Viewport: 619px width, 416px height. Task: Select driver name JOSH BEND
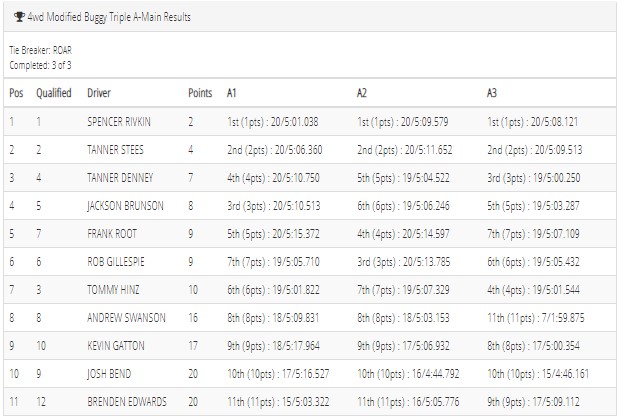(109, 374)
